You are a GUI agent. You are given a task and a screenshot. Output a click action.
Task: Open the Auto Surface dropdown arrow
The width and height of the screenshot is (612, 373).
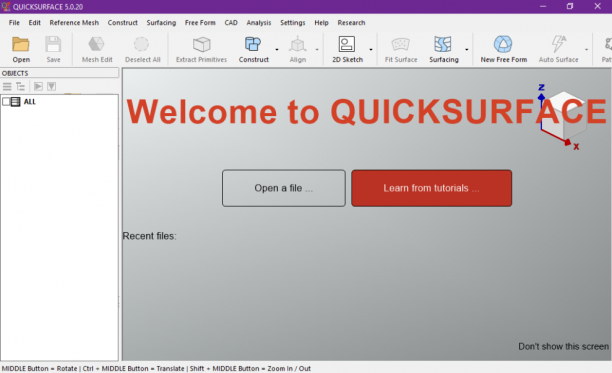586,50
